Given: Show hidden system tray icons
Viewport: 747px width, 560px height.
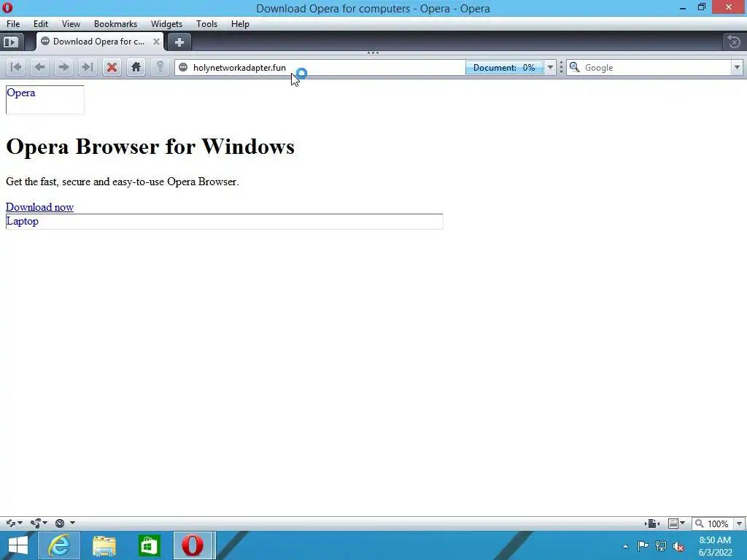Looking at the screenshot, I should tap(625, 546).
